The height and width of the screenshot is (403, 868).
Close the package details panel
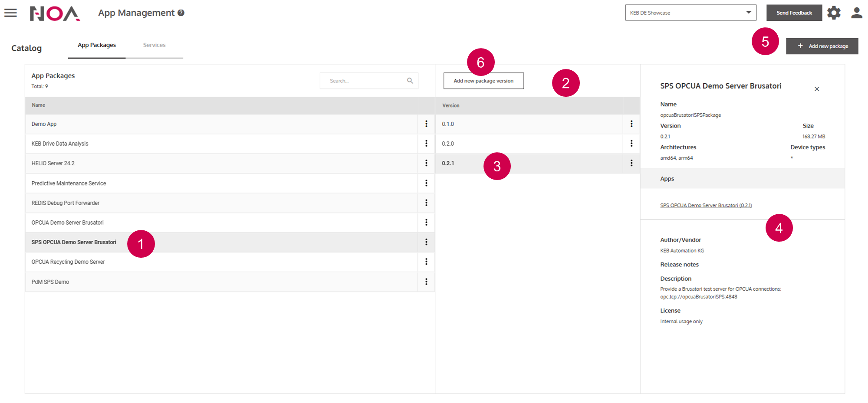pos(816,89)
